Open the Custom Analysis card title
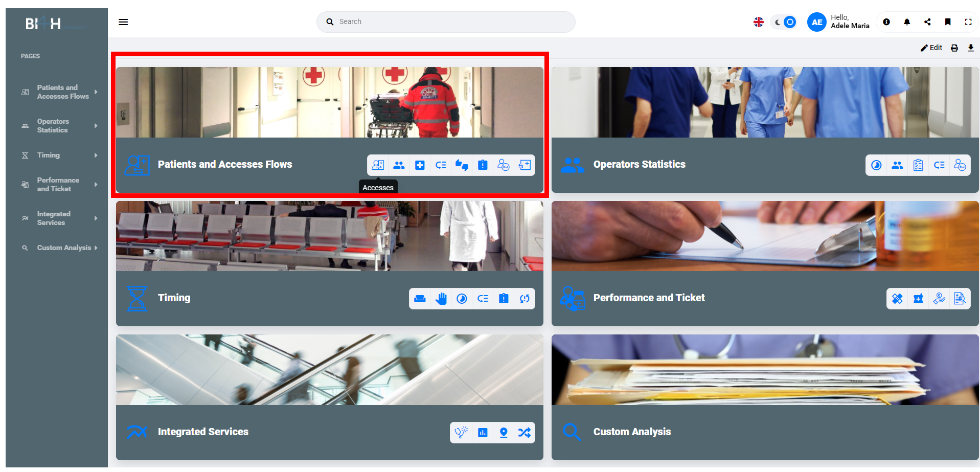Image resolution: width=980 pixels, height=472 pixels. [632, 432]
